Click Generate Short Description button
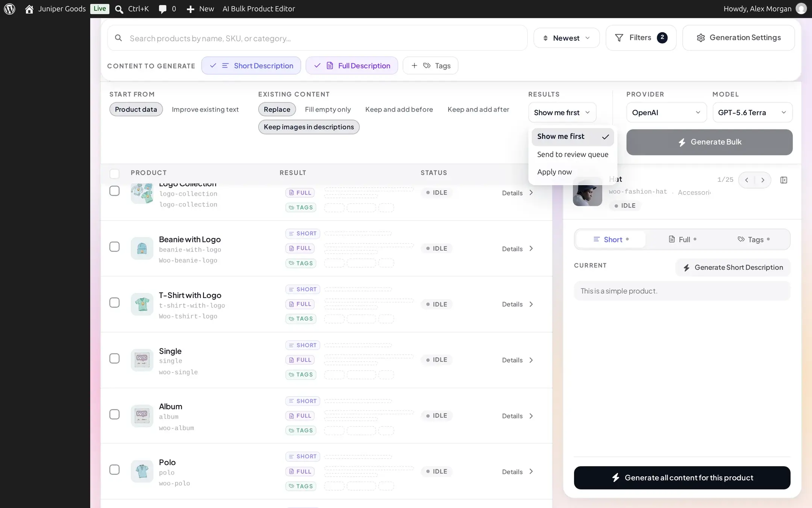 click(733, 268)
